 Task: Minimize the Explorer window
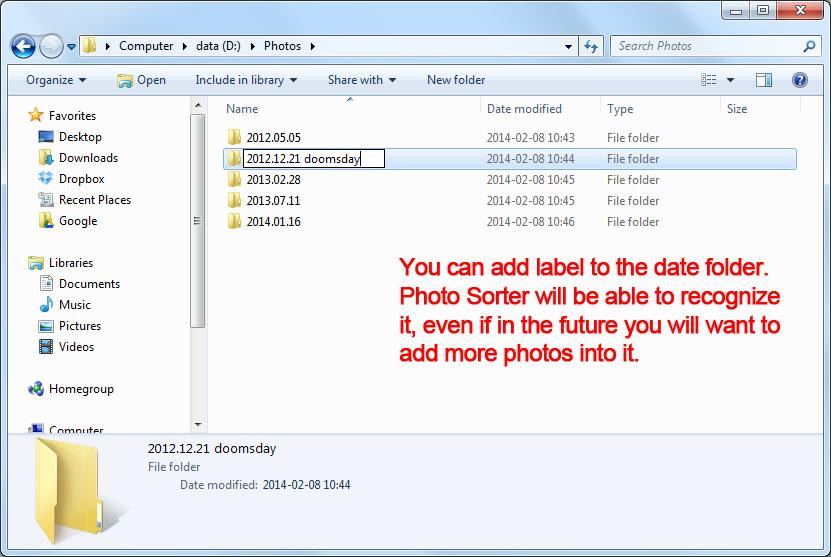(x=736, y=11)
